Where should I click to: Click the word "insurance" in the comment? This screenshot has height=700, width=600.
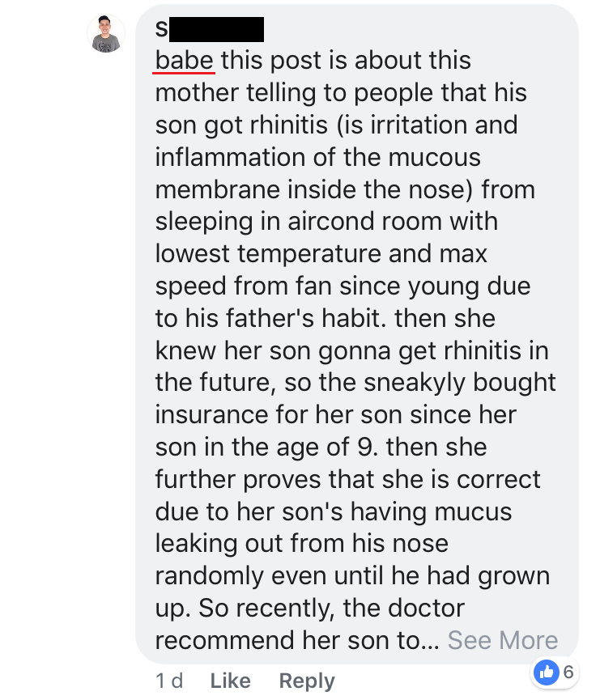coord(211,414)
